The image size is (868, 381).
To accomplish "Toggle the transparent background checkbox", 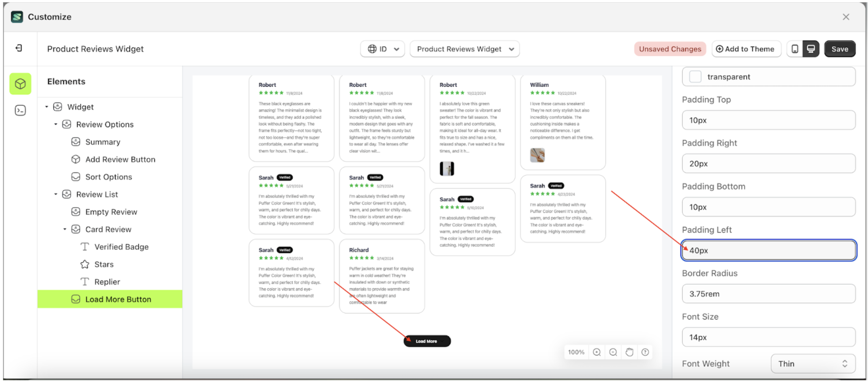I will tap(695, 76).
